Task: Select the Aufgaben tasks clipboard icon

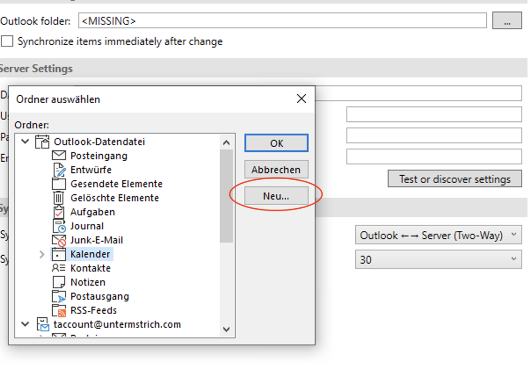Action: pyautogui.click(x=59, y=212)
